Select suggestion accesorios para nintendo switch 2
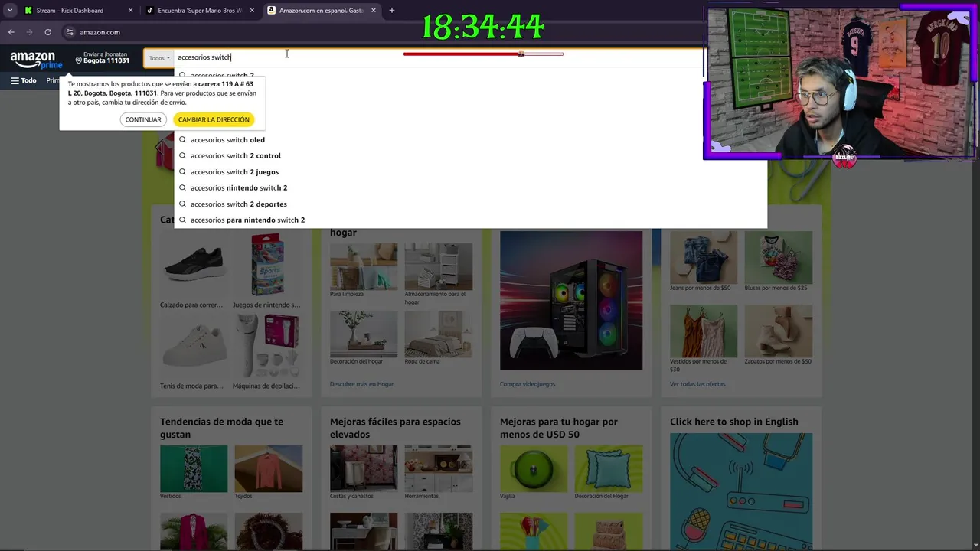Image resolution: width=980 pixels, height=551 pixels. [470, 220]
